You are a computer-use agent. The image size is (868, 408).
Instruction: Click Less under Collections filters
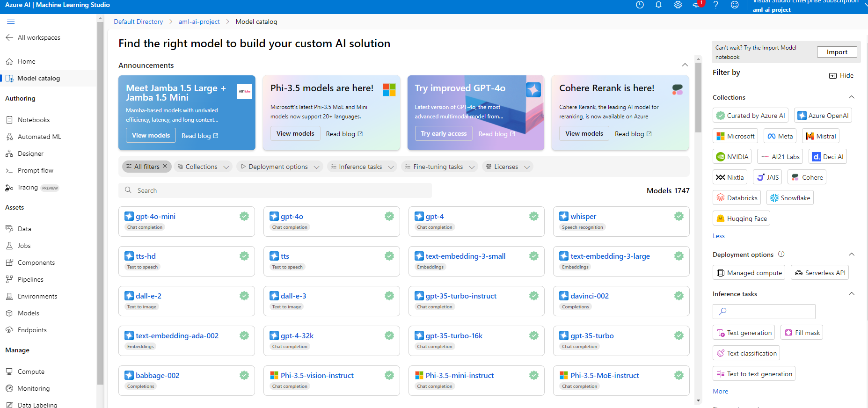pyautogui.click(x=719, y=236)
